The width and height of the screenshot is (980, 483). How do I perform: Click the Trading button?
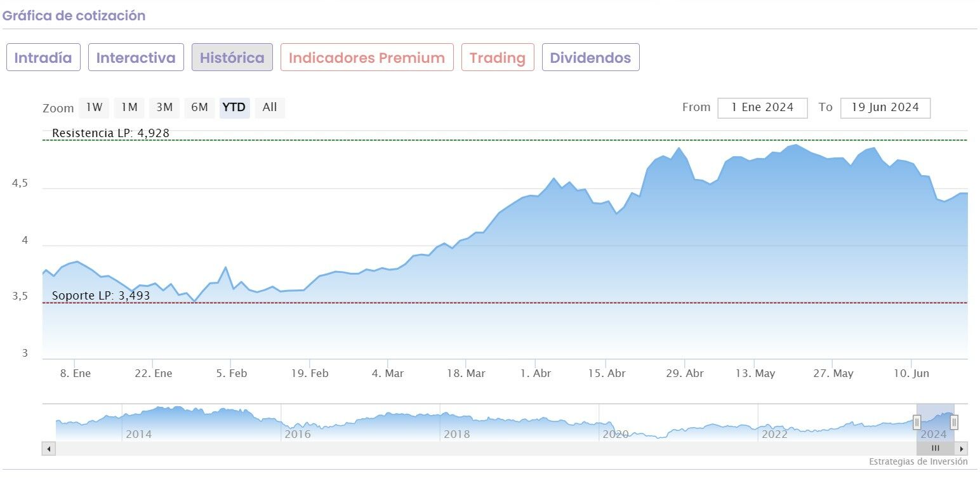point(498,58)
